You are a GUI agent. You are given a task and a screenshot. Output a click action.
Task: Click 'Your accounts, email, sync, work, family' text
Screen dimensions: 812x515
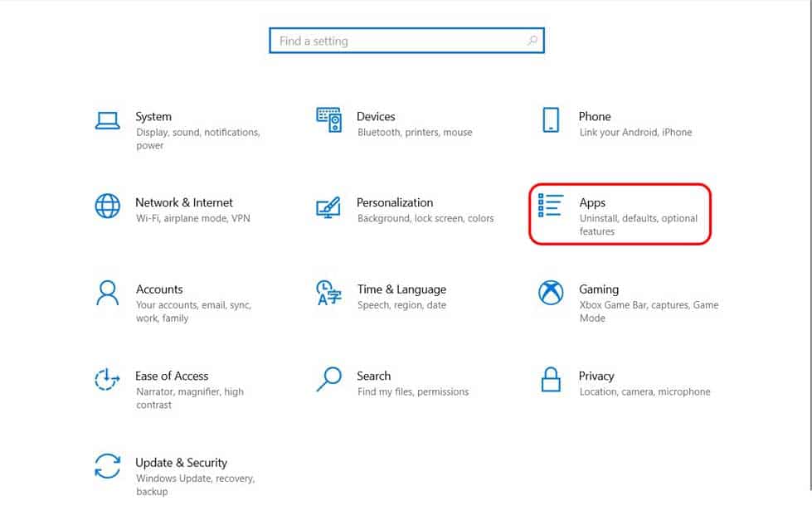194,312
